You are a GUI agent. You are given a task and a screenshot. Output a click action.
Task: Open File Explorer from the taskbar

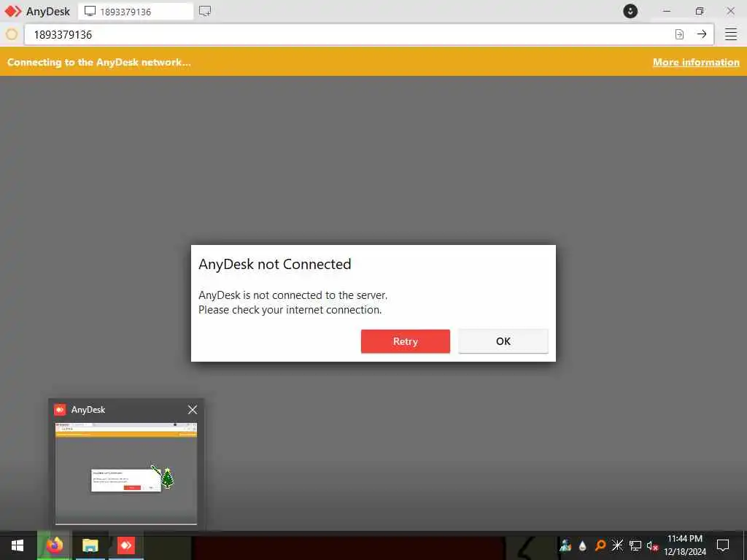[x=90, y=545]
